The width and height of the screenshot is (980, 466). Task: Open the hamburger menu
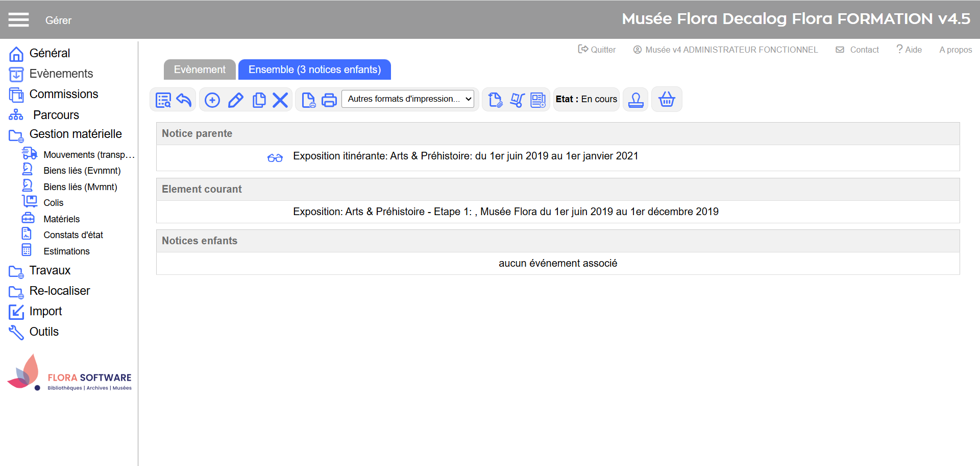[x=18, y=20]
